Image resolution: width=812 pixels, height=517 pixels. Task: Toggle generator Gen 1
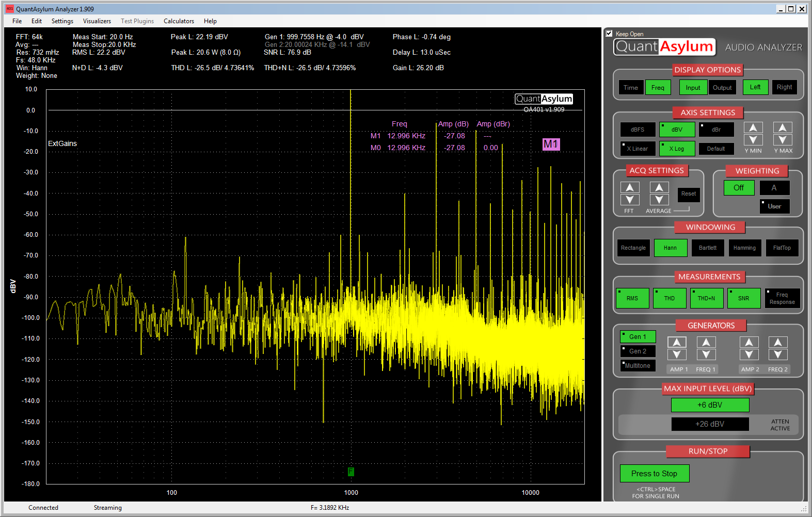click(638, 337)
